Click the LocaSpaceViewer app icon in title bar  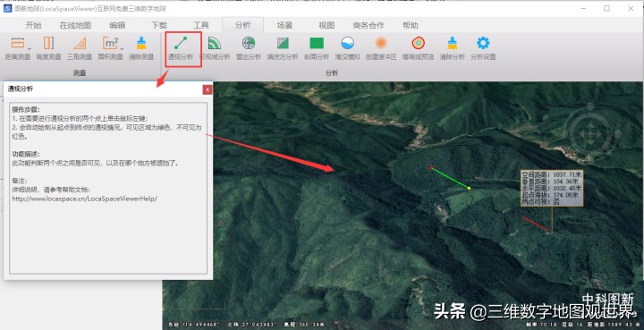pyautogui.click(x=7, y=8)
